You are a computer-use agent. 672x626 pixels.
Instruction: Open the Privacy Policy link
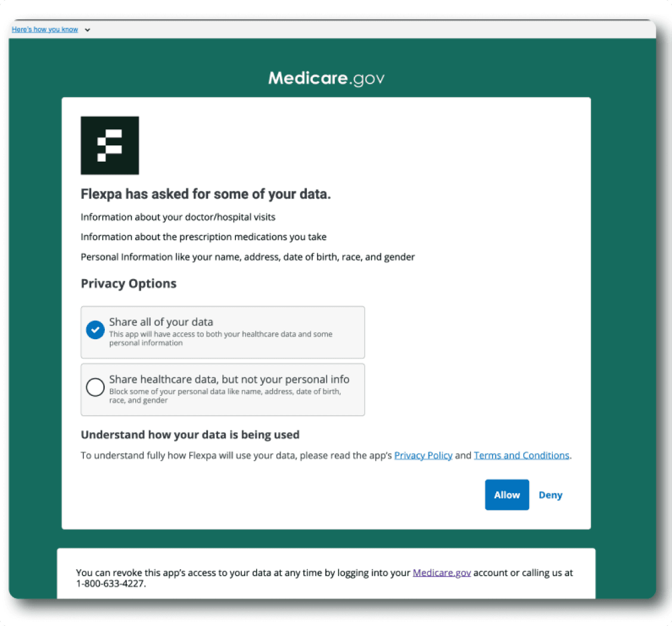[x=423, y=455]
